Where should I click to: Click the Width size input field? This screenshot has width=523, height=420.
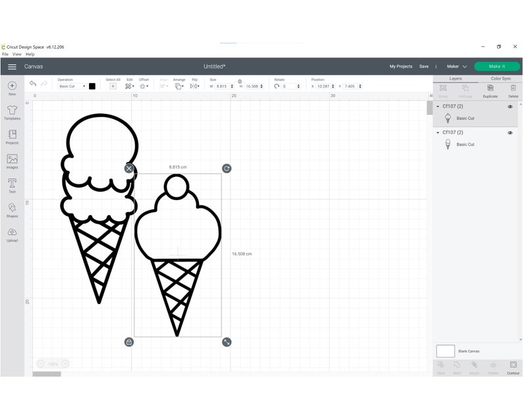click(222, 86)
